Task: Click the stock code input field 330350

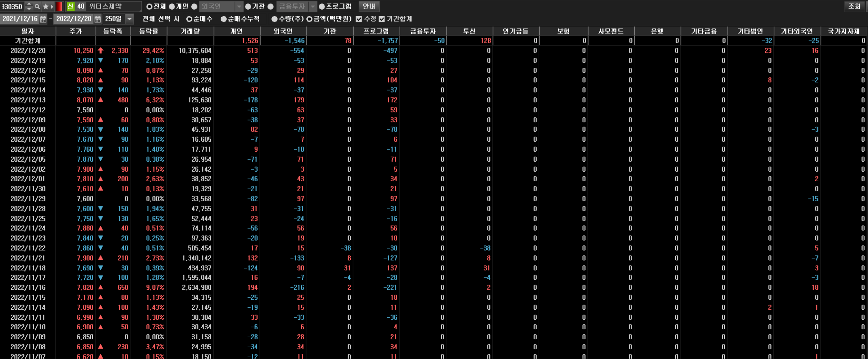Action: tap(12, 6)
